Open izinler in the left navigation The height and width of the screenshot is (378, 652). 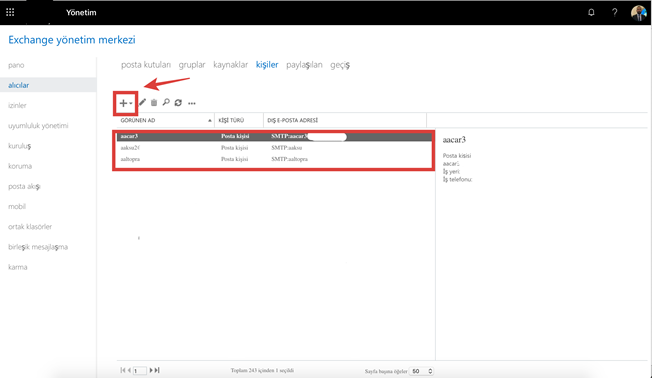[17, 105]
